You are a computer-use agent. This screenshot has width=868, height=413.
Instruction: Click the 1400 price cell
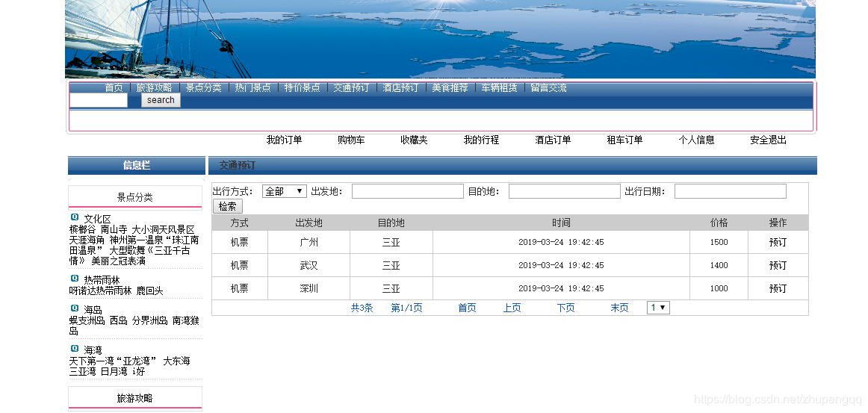[719, 266]
